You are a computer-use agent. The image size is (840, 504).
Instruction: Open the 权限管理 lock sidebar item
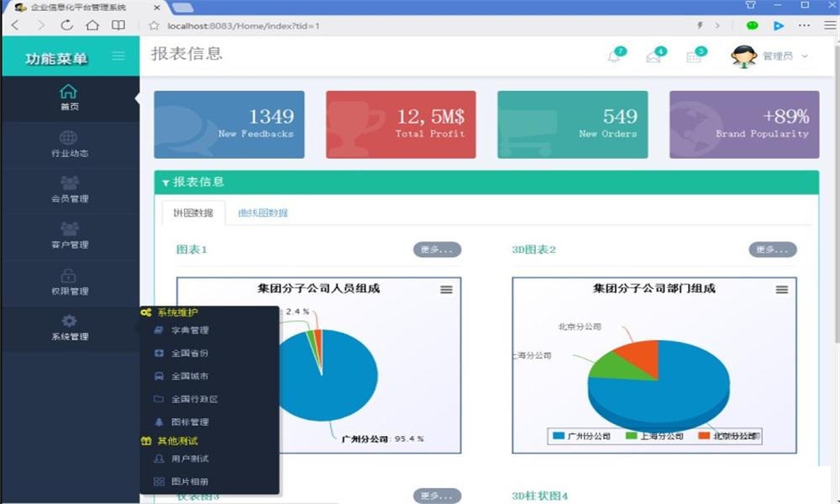point(69,283)
